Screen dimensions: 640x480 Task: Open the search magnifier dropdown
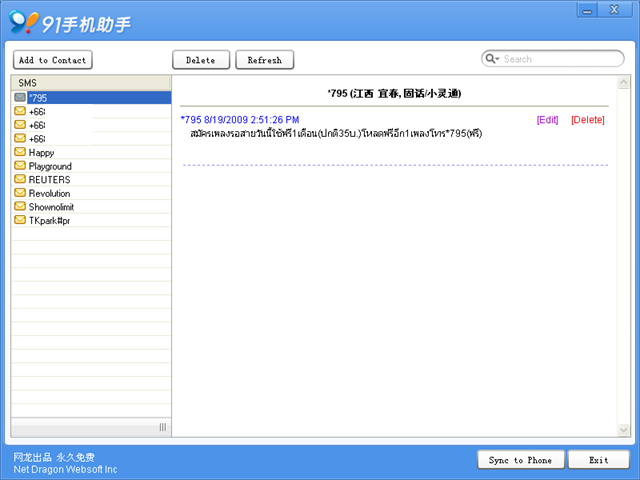(x=492, y=59)
